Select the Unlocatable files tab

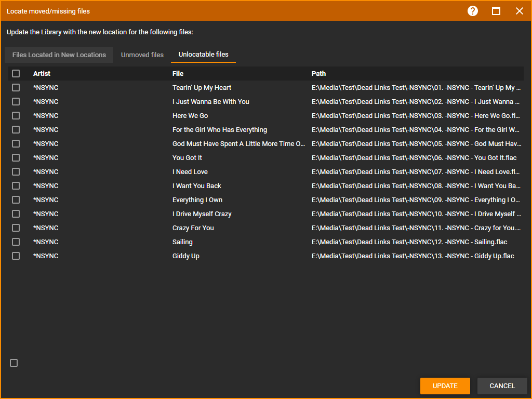203,55
